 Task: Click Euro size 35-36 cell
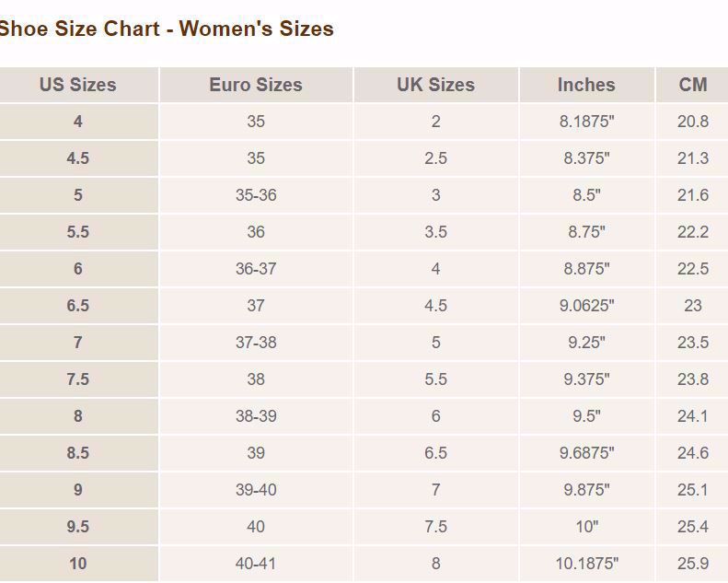click(256, 194)
